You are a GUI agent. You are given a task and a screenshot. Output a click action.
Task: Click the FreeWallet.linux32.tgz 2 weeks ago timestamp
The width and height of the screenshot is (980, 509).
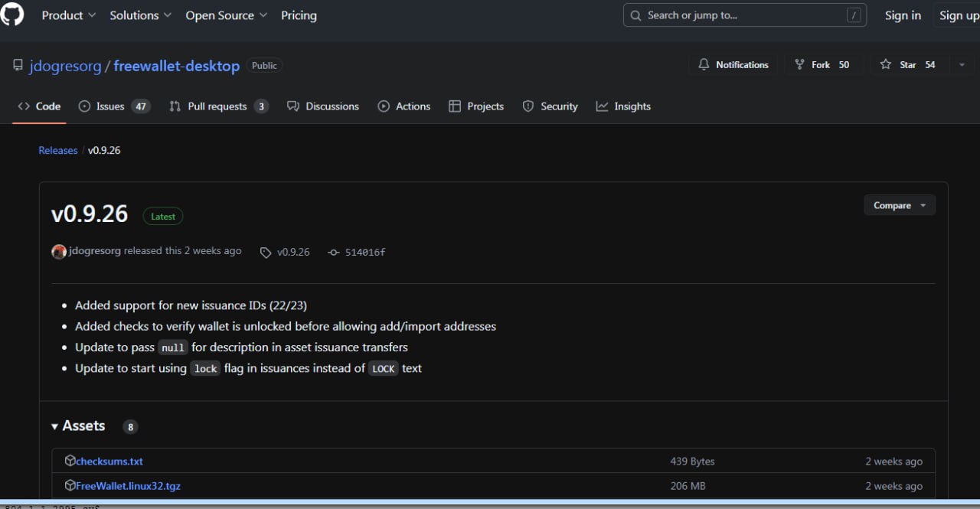(x=893, y=486)
